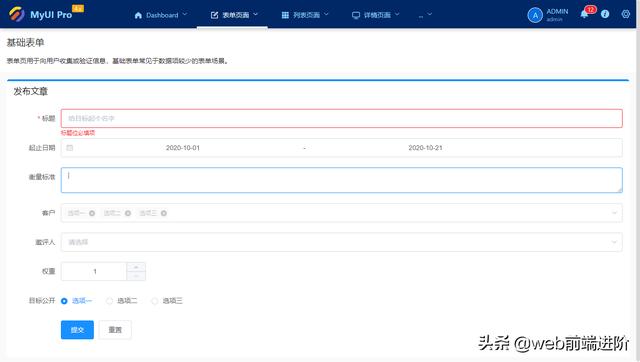
Task: Select the start date 2020-10-01
Action: tap(182, 148)
